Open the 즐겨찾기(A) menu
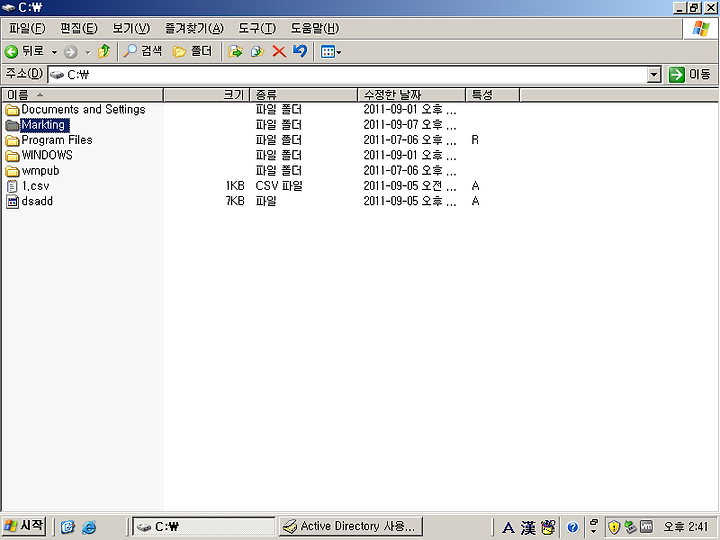 point(194,28)
